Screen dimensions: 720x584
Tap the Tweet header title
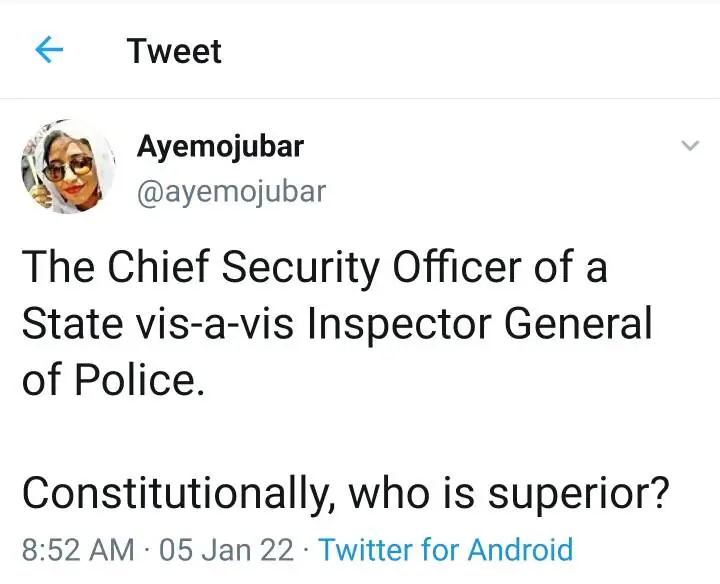[x=174, y=51]
